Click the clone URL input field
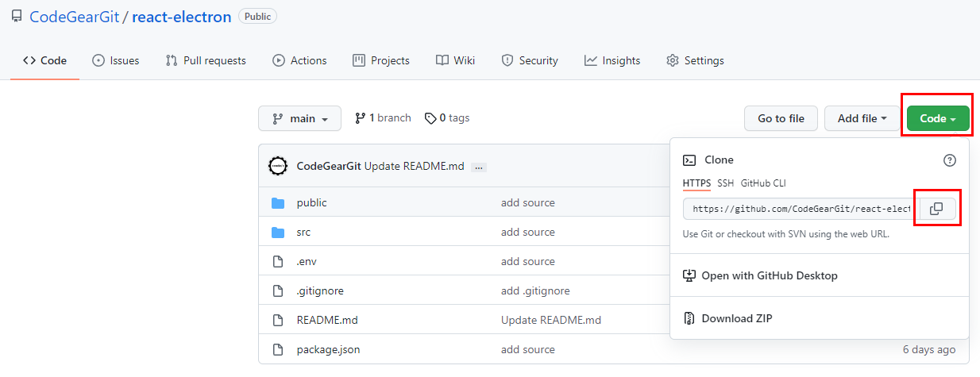980x377 pixels. (x=801, y=209)
